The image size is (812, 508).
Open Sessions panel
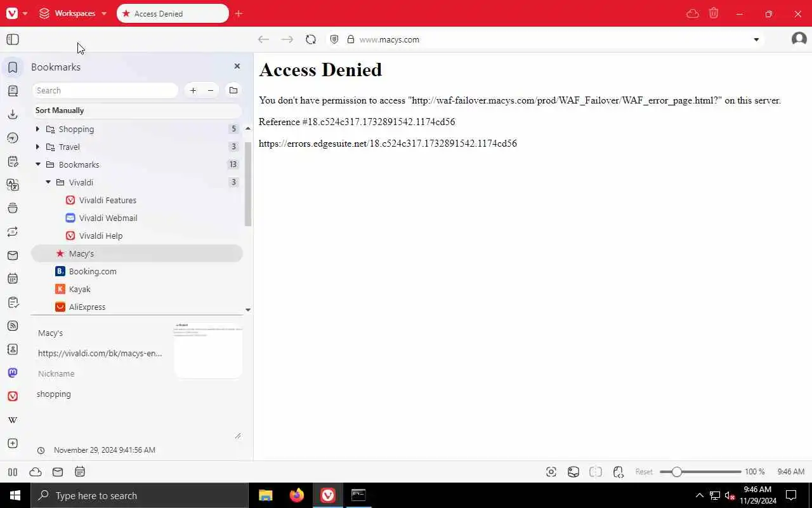13,232
